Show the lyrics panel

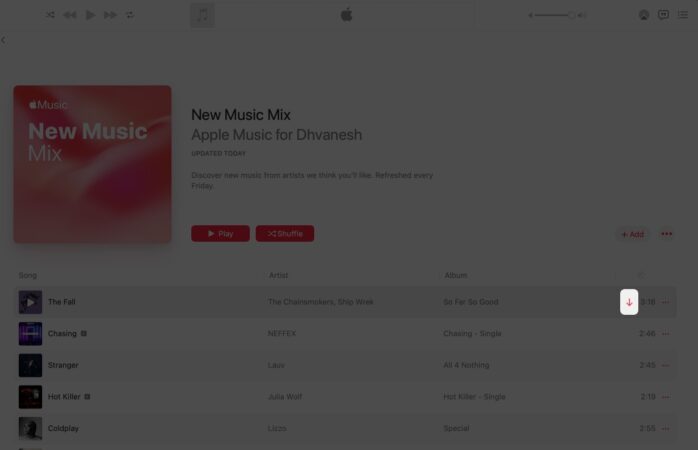(x=663, y=15)
